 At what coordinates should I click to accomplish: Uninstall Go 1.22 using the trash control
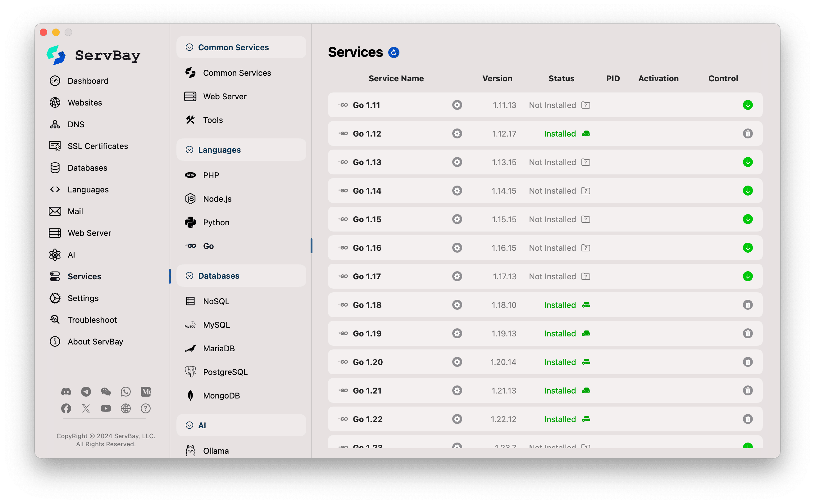pos(748,419)
